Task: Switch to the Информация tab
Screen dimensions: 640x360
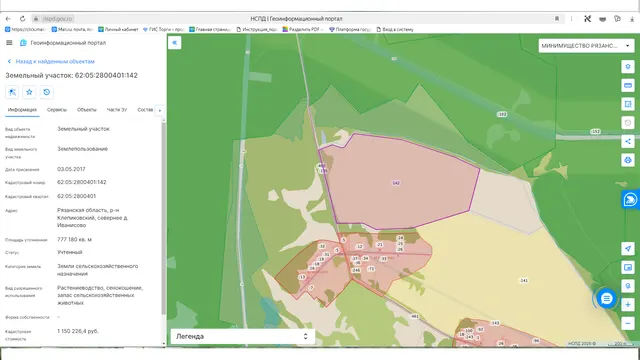Action: pyautogui.click(x=22, y=110)
